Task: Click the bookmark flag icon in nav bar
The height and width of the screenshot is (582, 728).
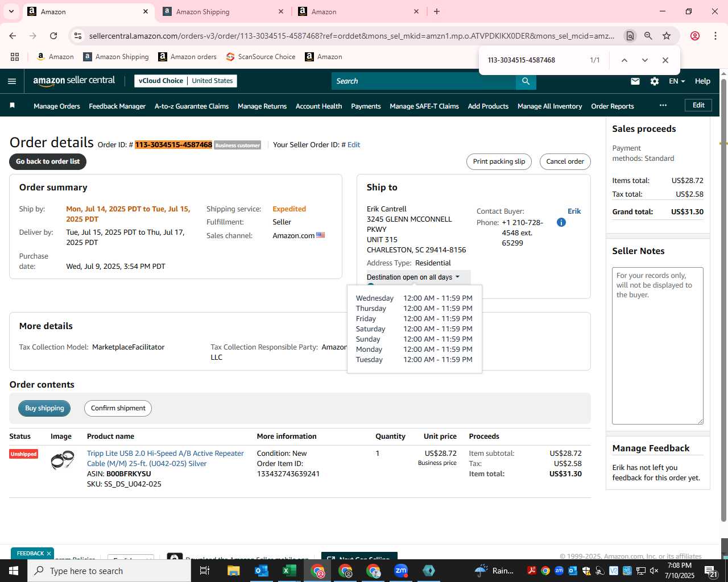Action: point(13,106)
